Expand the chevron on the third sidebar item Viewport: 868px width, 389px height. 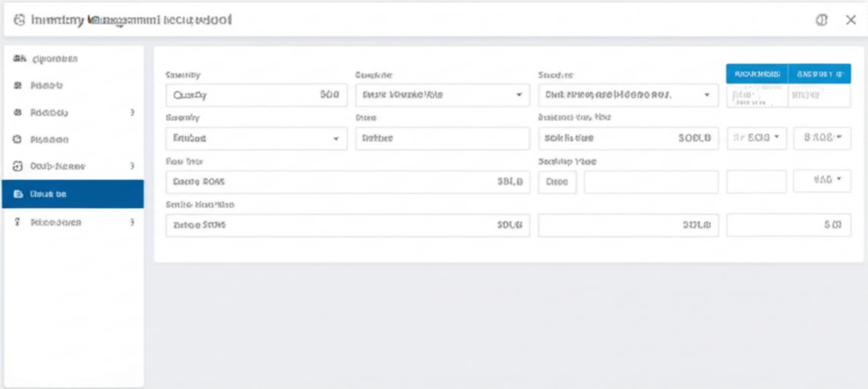coord(132,113)
